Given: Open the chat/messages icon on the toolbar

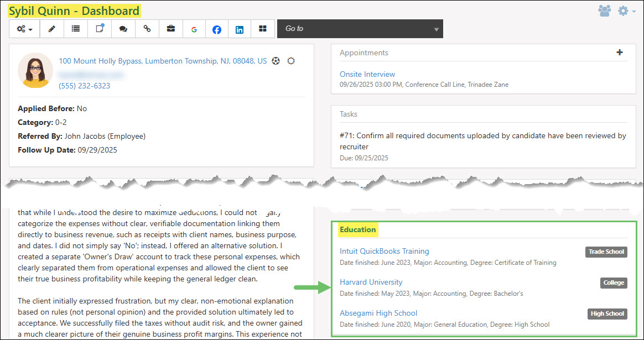Looking at the screenshot, I should pos(123,29).
